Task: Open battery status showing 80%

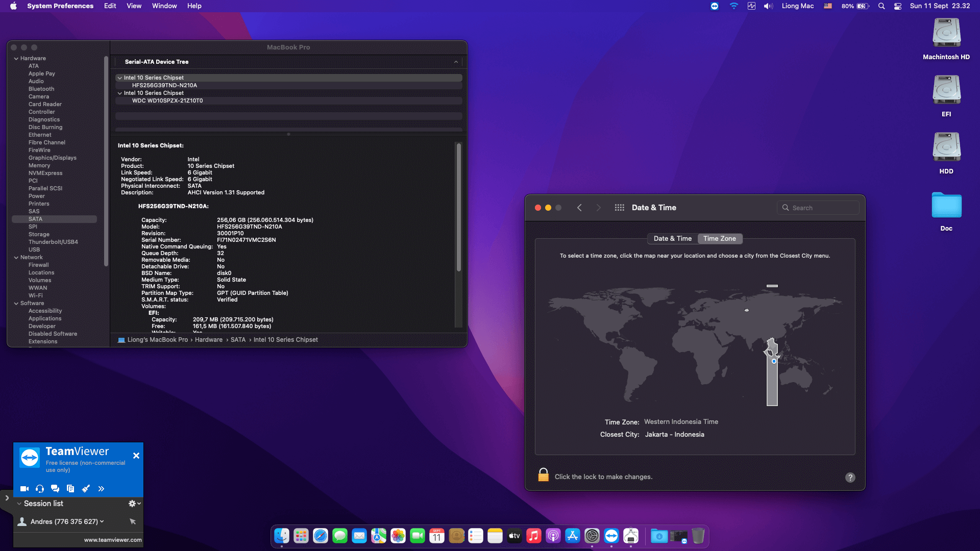Action: tap(855, 6)
